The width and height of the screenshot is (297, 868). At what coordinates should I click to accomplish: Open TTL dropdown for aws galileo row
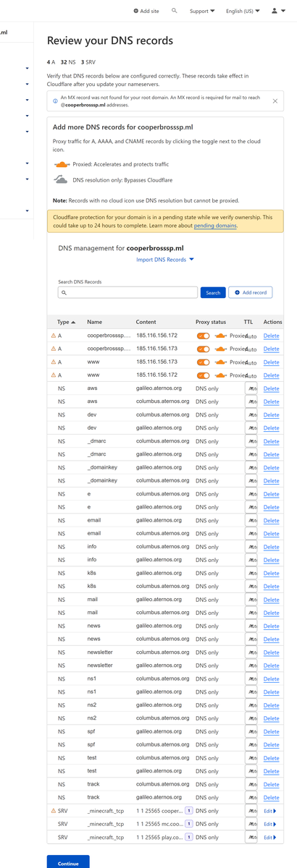tap(251, 388)
